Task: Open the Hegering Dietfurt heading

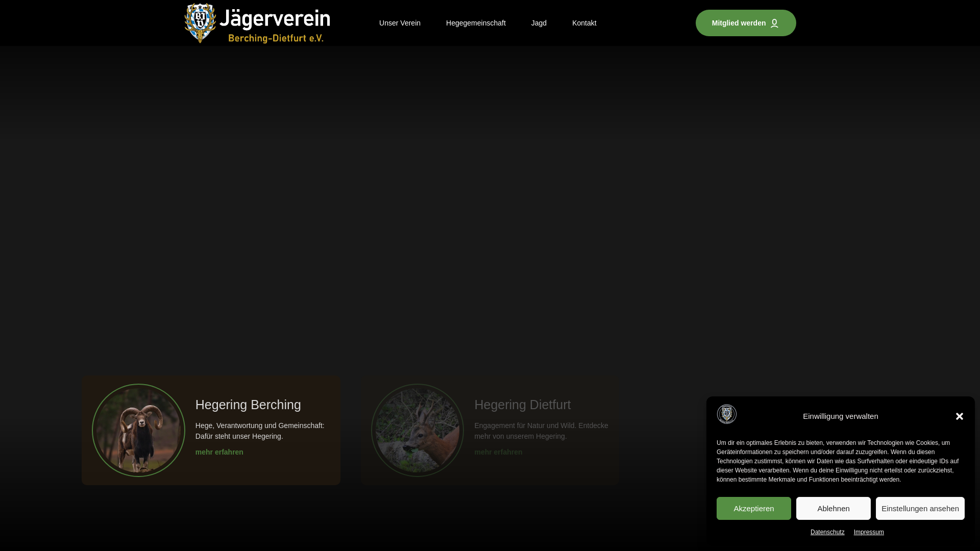Action: coord(523,405)
